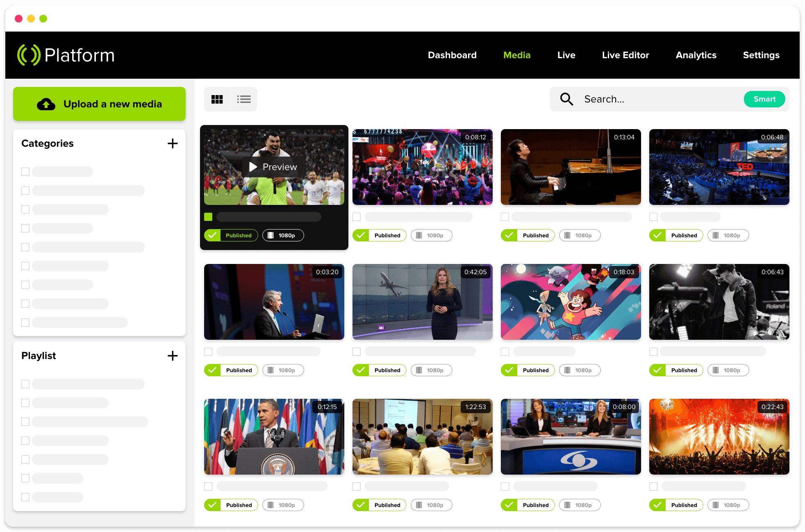Open the 1080p quality badge on the soccer video
This screenshot has height=532, width=805.
point(283,235)
